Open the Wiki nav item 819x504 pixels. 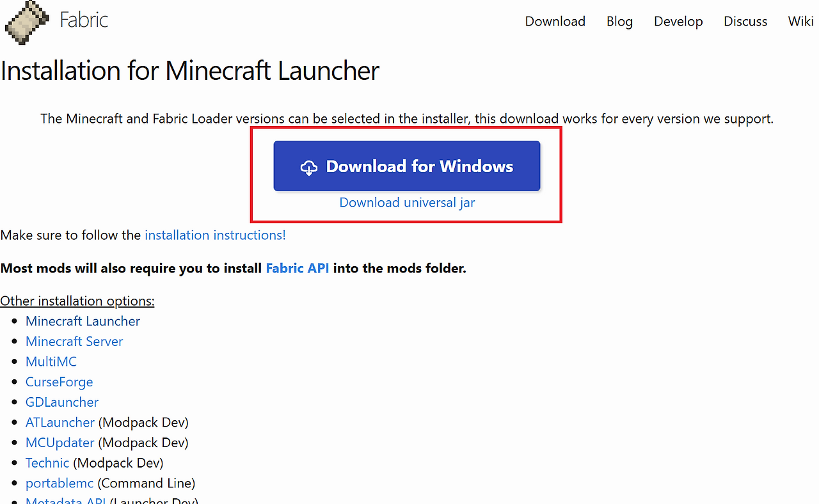point(800,22)
